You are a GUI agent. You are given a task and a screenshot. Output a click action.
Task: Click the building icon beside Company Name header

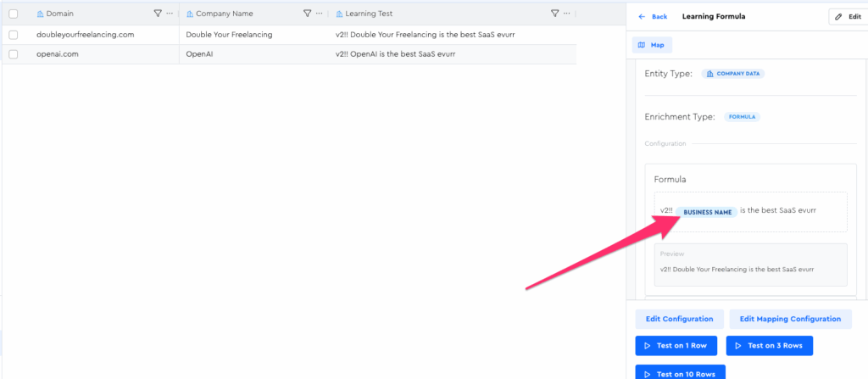click(x=190, y=14)
